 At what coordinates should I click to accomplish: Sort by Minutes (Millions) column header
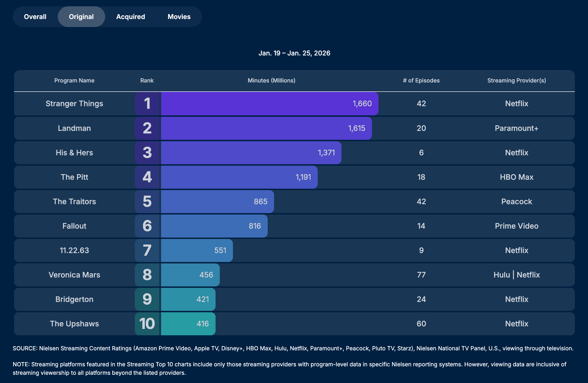271,80
